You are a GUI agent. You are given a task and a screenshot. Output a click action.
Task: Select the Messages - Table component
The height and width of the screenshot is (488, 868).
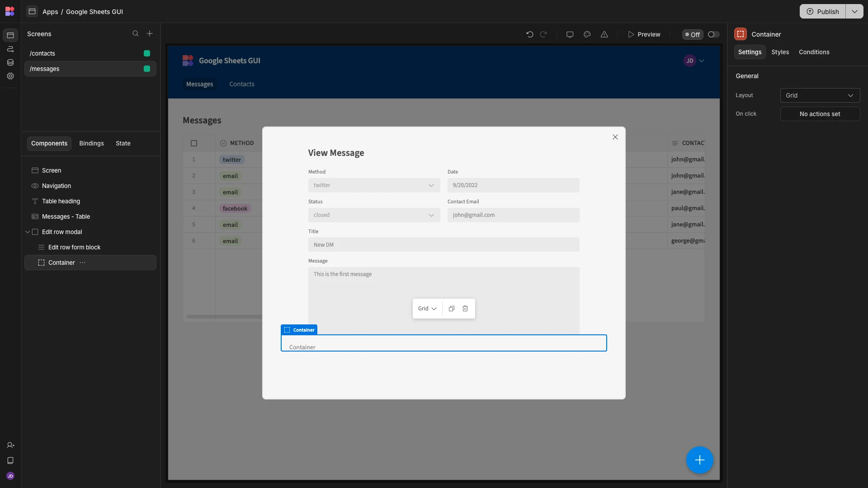[90, 216]
